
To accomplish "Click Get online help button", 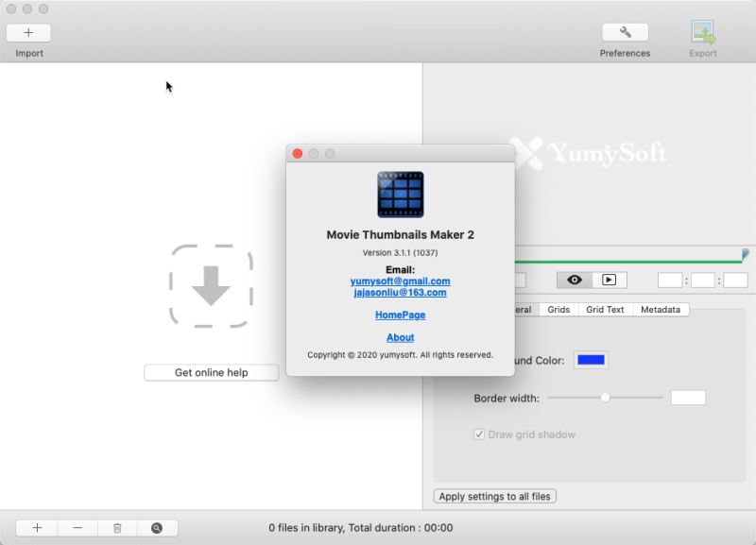I will pos(211,372).
